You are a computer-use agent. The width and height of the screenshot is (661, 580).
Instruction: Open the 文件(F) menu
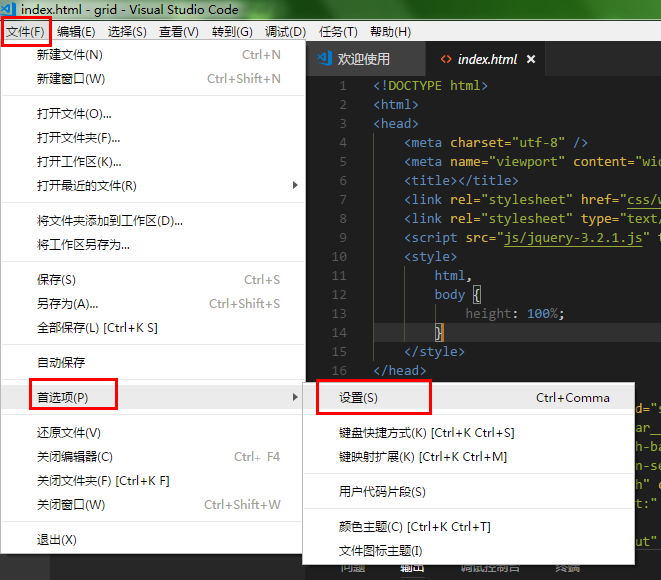coord(25,32)
